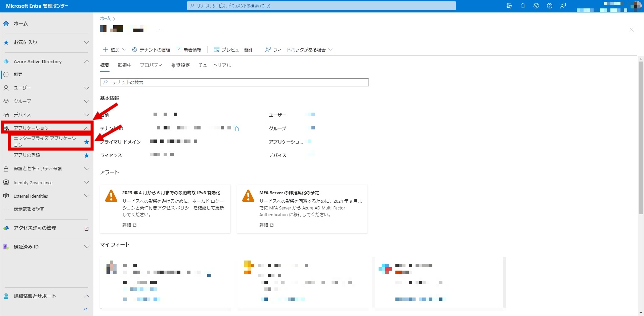Click the favorites star icon in sidebar
644x316 pixels.
(6, 42)
